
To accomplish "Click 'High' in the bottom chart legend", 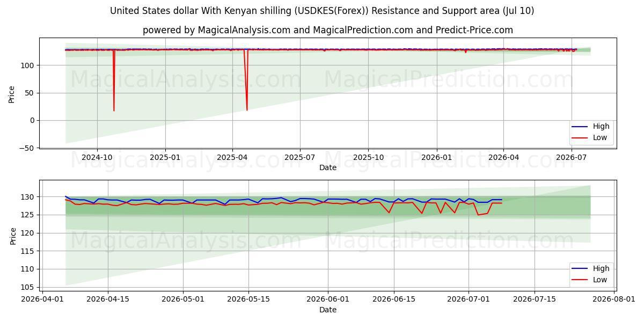I will pos(601,268).
